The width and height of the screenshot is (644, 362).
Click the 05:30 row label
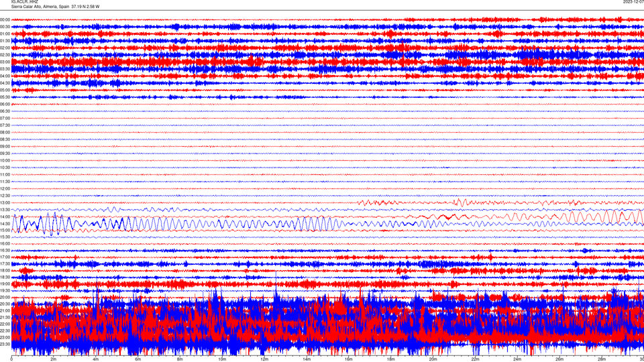5,97
